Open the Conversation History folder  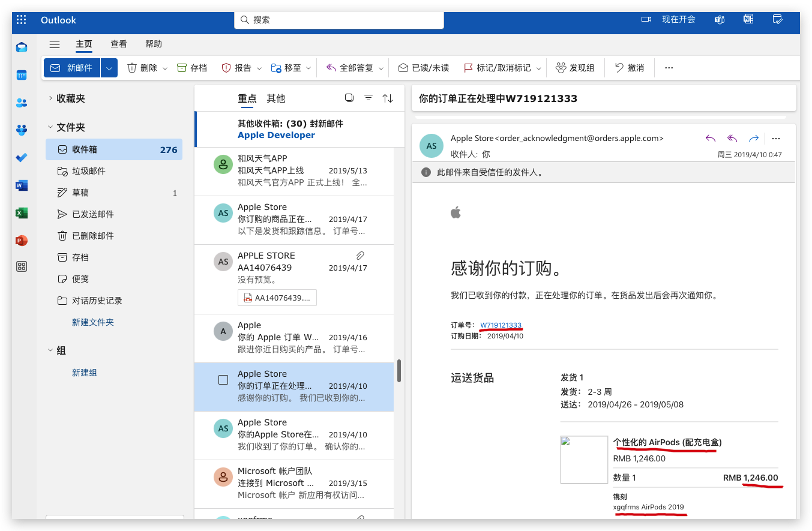click(x=114, y=301)
